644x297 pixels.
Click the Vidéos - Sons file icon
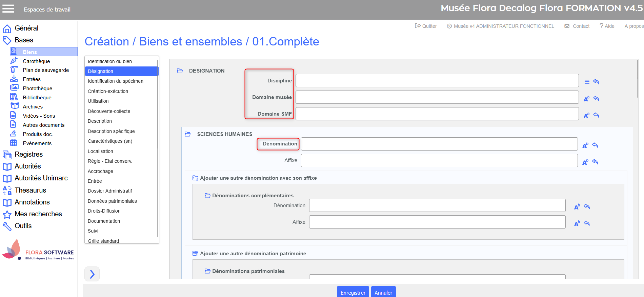pos(13,115)
